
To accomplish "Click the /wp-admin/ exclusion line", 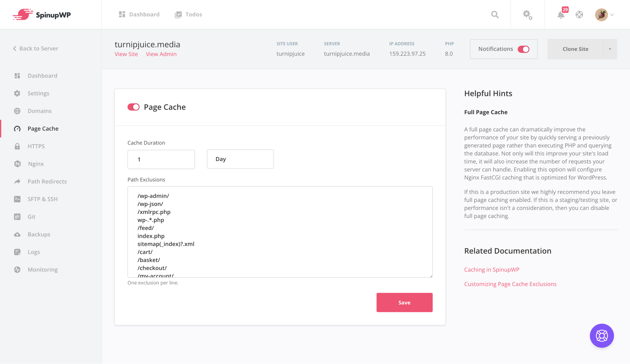I will click(153, 196).
